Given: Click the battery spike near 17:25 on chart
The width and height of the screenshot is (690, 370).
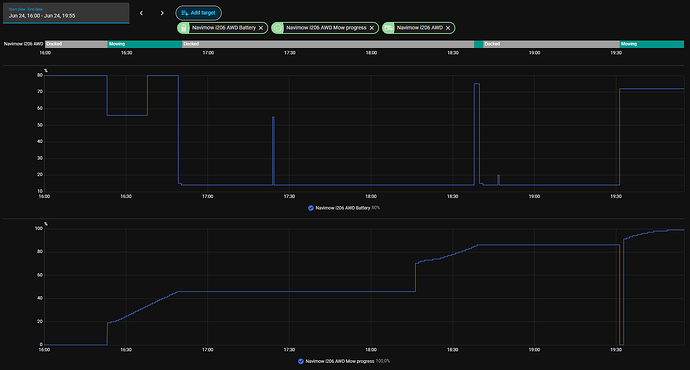Looking at the screenshot, I should [273, 150].
